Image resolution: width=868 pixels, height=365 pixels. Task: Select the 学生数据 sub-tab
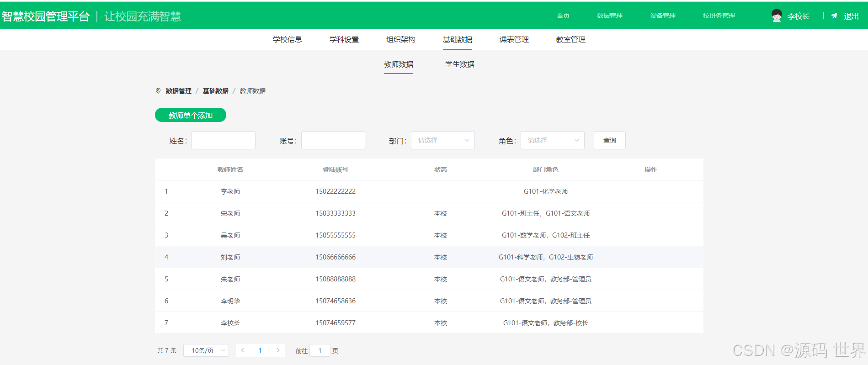point(460,64)
